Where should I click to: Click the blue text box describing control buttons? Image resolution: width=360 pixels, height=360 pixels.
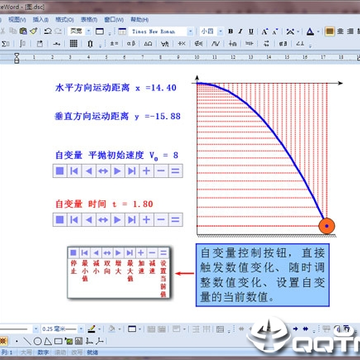263,275
